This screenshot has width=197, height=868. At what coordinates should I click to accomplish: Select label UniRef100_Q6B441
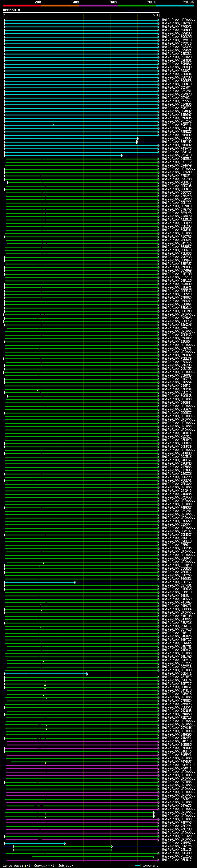pos(177,674)
